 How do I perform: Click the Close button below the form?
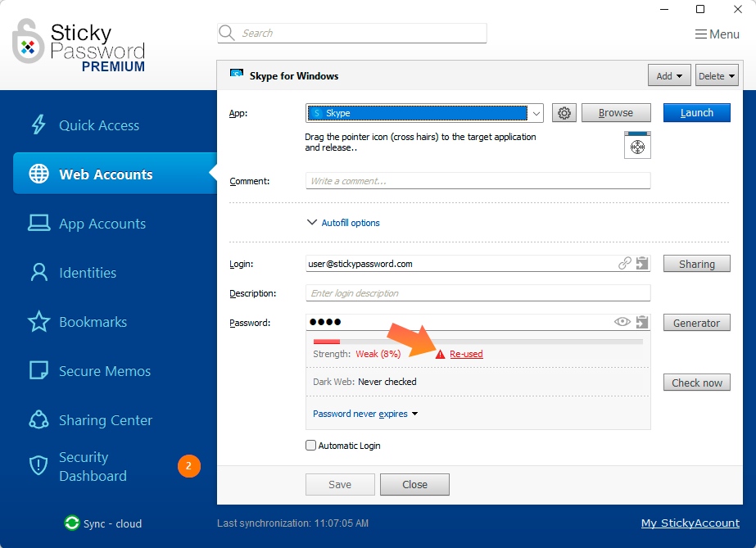[x=414, y=484]
